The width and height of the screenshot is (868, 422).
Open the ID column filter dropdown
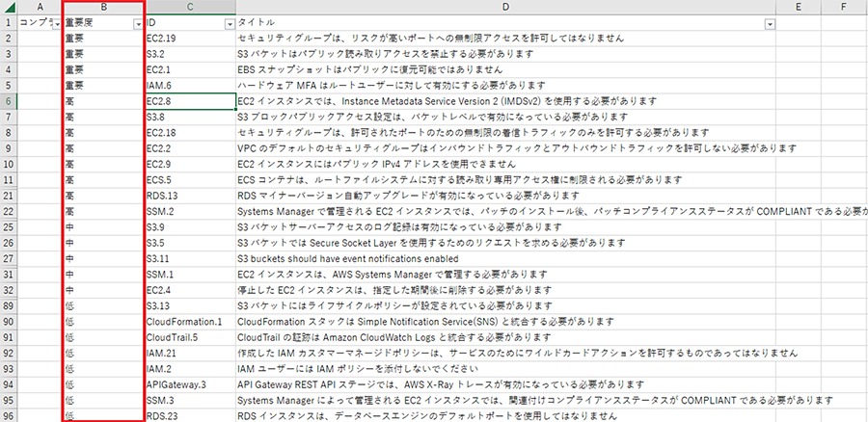230,24
